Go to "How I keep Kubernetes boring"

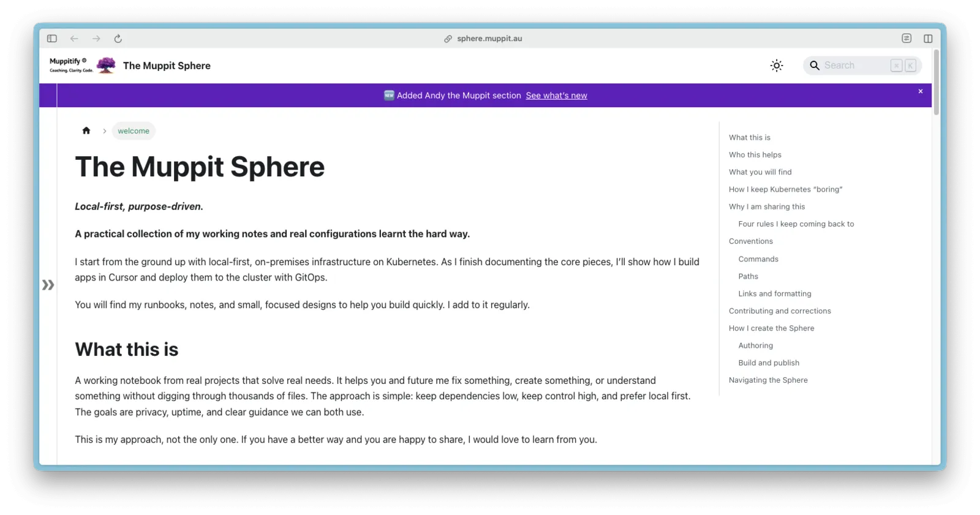pyautogui.click(x=785, y=189)
